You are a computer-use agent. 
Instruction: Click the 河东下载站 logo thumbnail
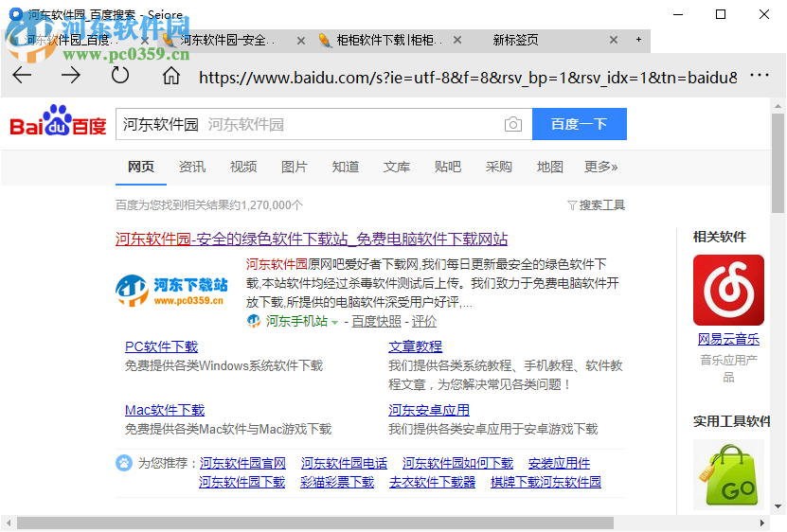(171, 291)
